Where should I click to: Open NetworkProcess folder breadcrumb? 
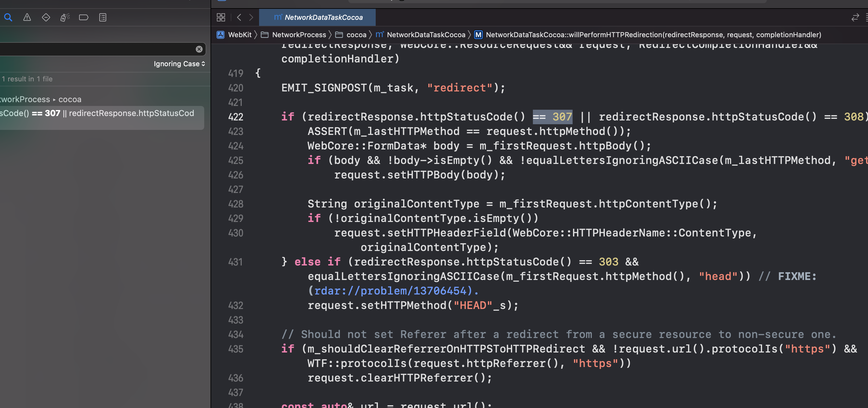298,35
